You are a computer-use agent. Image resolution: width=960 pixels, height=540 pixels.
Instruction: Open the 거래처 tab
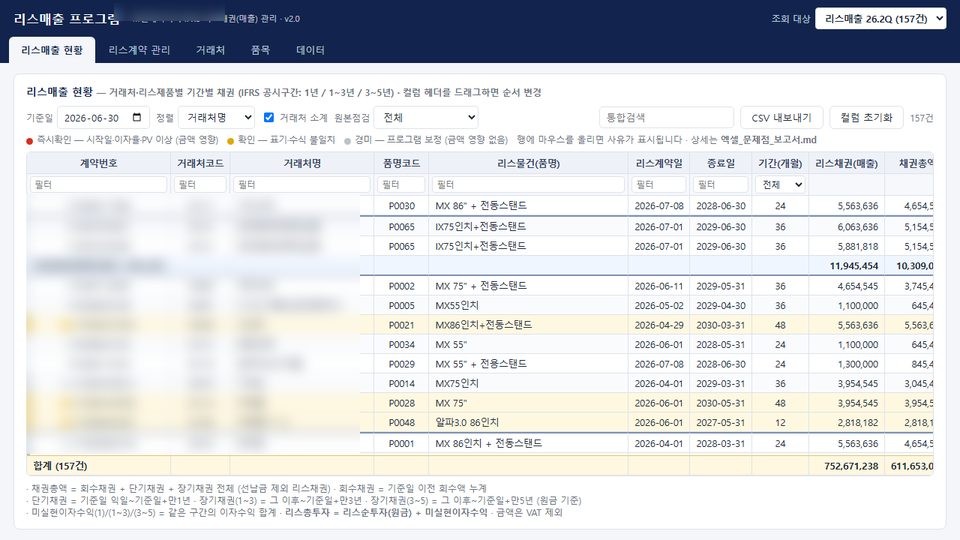[210, 50]
